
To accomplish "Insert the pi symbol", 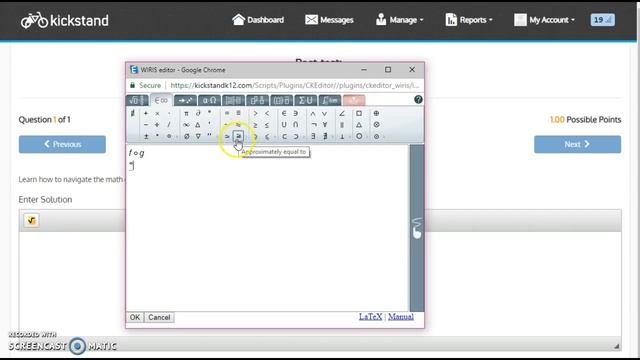I will (x=186, y=113).
